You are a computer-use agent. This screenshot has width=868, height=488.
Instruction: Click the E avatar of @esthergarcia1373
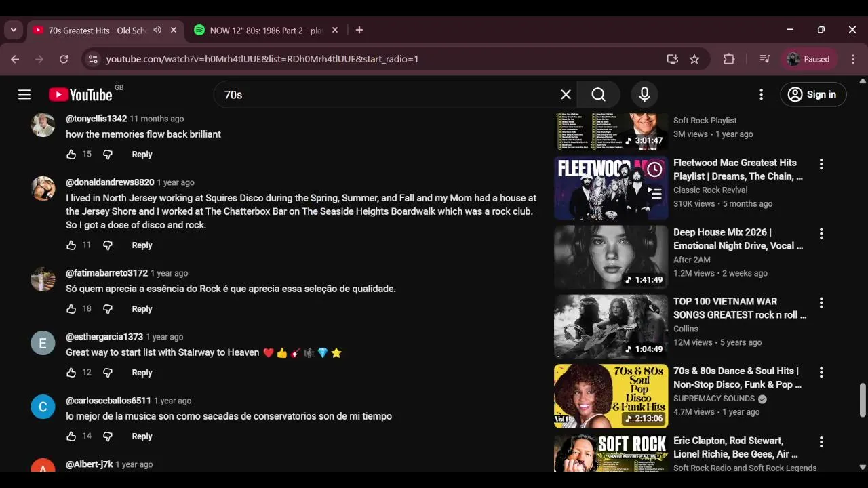click(x=43, y=343)
